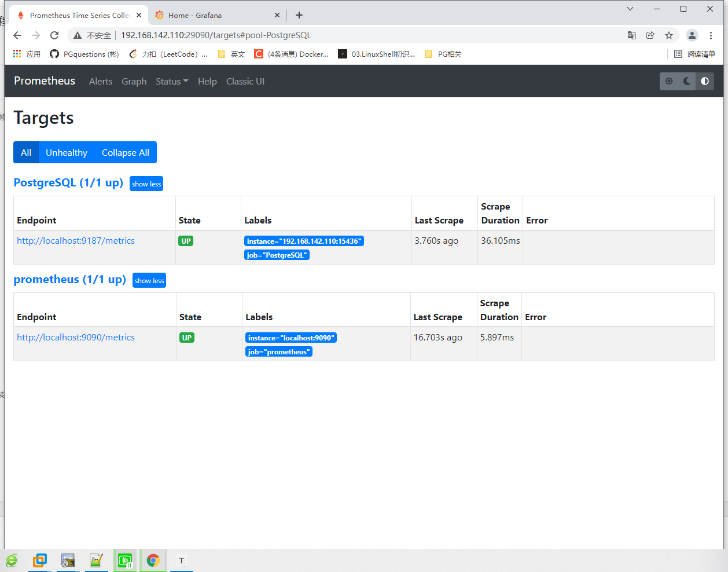The width and height of the screenshot is (728, 572).
Task: Open the translate page icon
Action: point(632,35)
